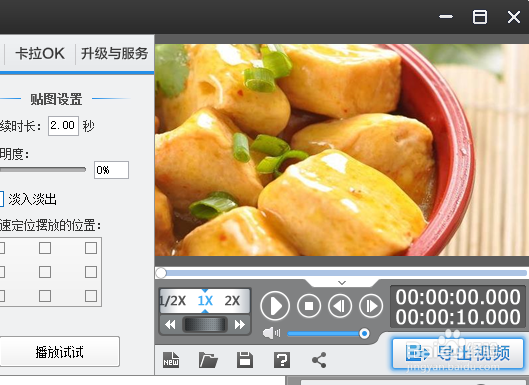The width and height of the screenshot is (529, 385).
Task: Play the video preview
Action: coord(275,306)
